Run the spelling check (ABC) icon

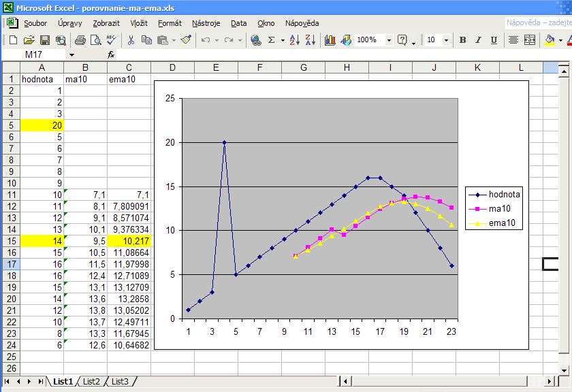(x=111, y=39)
